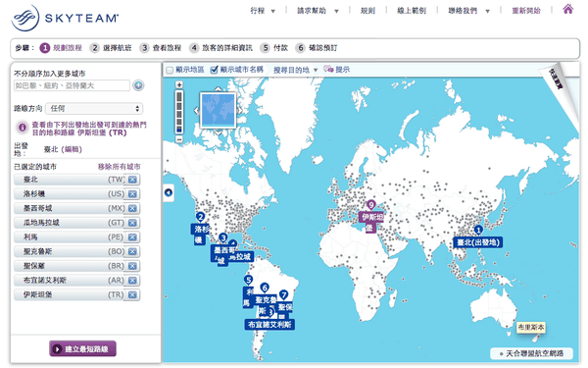The height and width of the screenshot is (368, 588).
Task: Open the purple info icon about popular destinations
Action: [x=23, y=128]
